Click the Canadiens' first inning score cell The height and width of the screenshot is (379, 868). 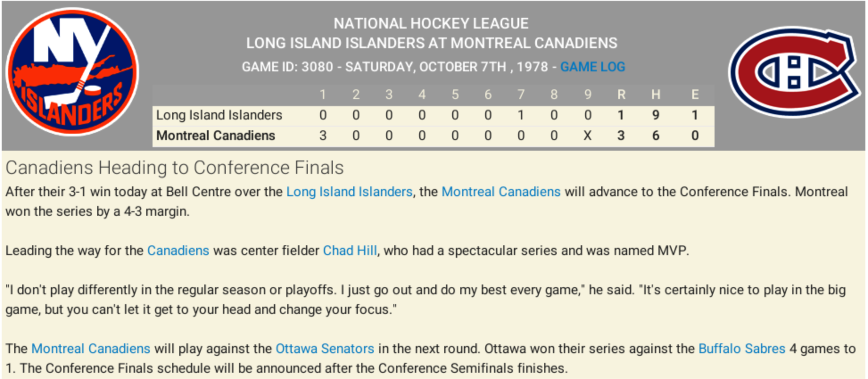323,136
